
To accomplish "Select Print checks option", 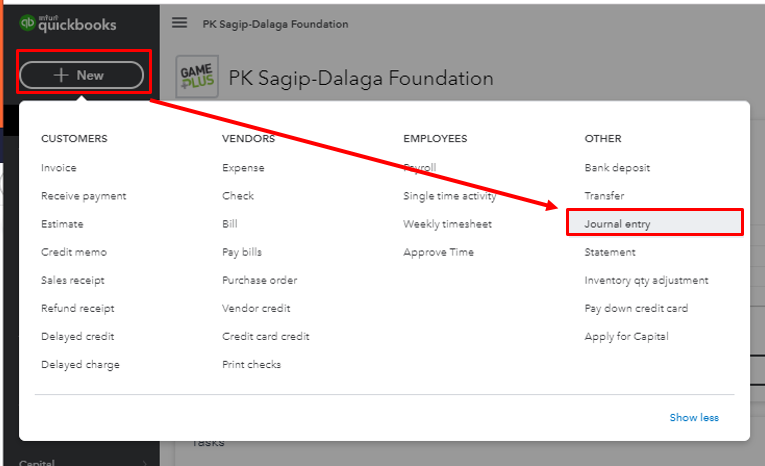I will point(251,365).
